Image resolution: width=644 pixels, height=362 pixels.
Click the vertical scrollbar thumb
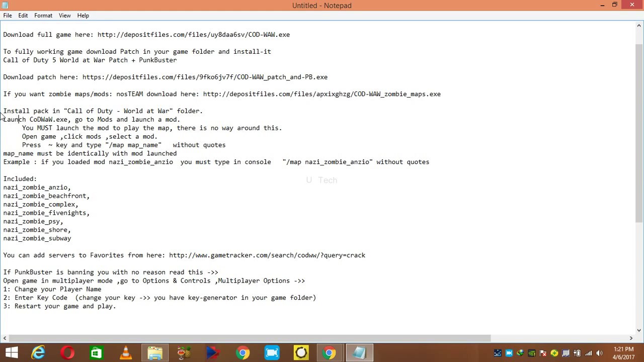639,133
